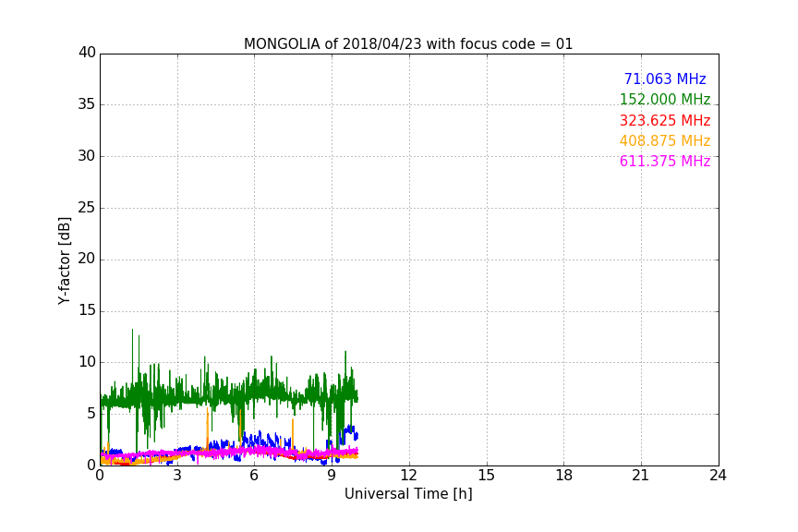798x532 pixels.
Task: Click the y-axis tick label 30
Action: pyautogui.click(x=87, y=156)
